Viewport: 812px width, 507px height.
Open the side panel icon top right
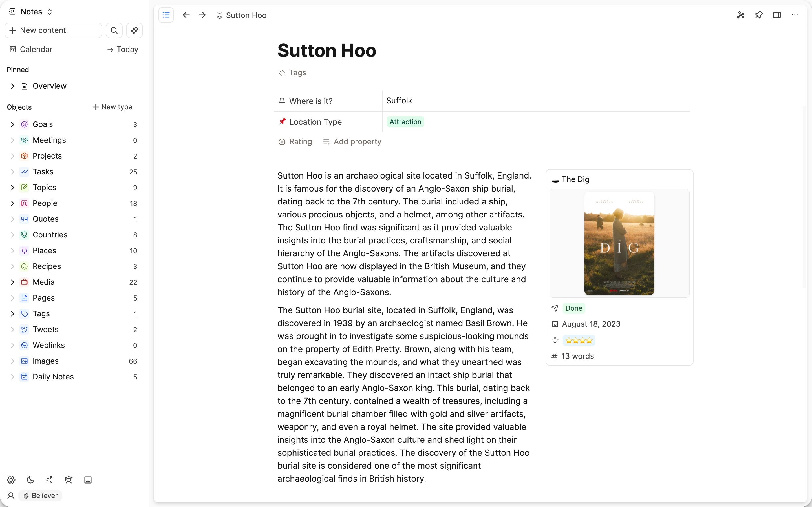[777, 15]
